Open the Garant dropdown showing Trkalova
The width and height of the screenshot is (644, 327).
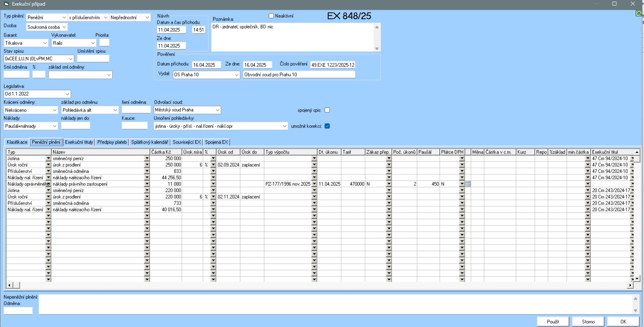pyautogui.click(x=45, y=43)
